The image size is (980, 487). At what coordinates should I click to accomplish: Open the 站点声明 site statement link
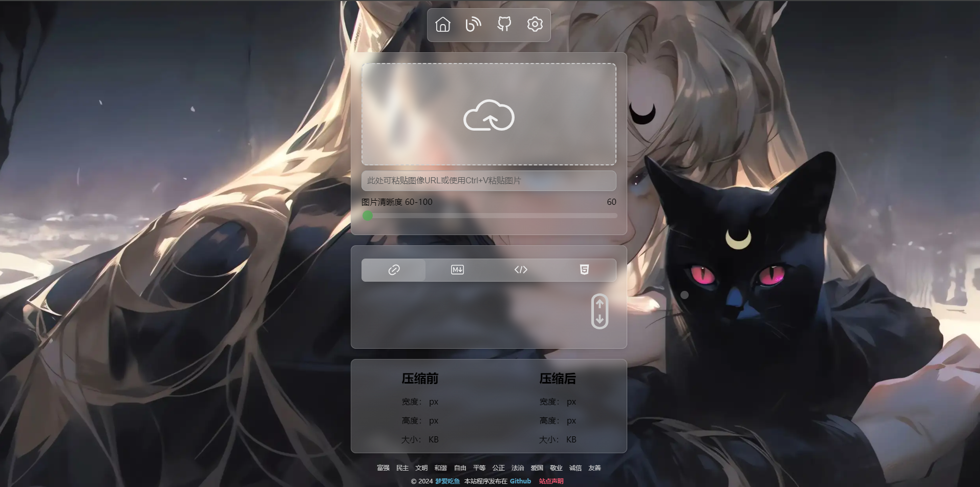pyautogui.click(x=551, y=481)
